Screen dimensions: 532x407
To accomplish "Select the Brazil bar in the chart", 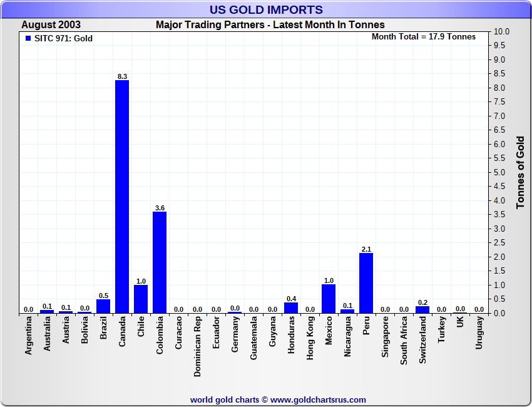I will [103, 306].
